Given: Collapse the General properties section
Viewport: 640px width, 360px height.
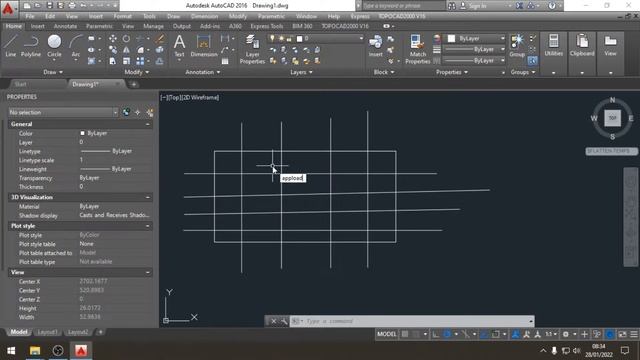Looking at the screenshot, I should (148, 124).
